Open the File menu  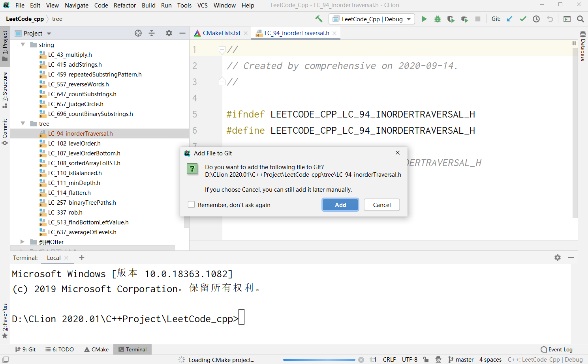pos(20,5)
